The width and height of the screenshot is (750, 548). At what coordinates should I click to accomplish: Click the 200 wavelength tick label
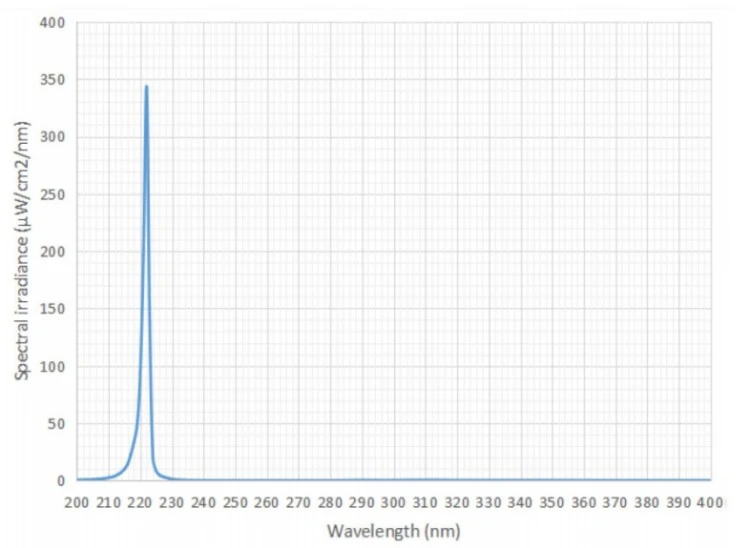77,503
